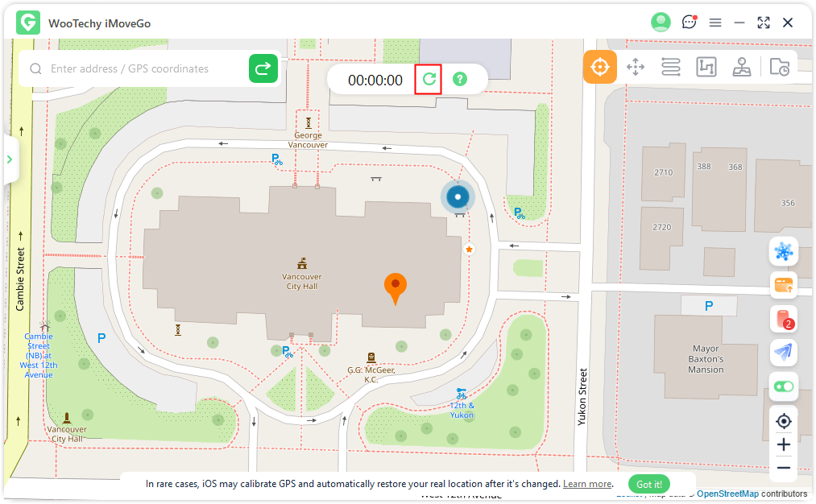Select the Joystick mode icon
816x504 pixels.
(x=742, y=67)
